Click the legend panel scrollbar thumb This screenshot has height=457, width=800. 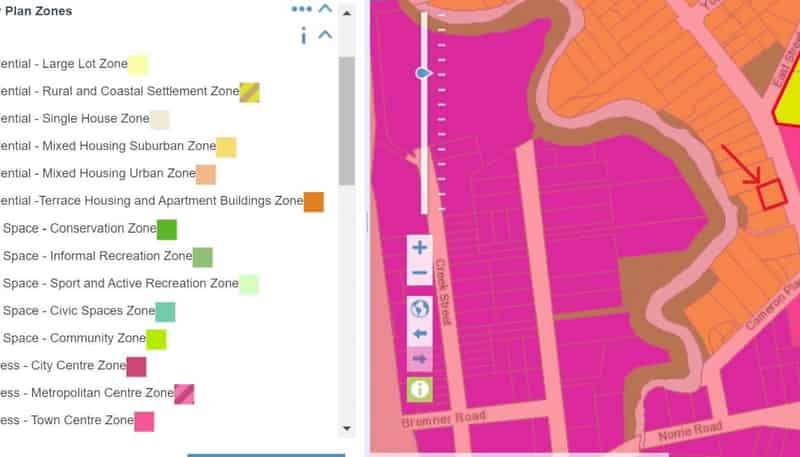(x=347, y=121)
